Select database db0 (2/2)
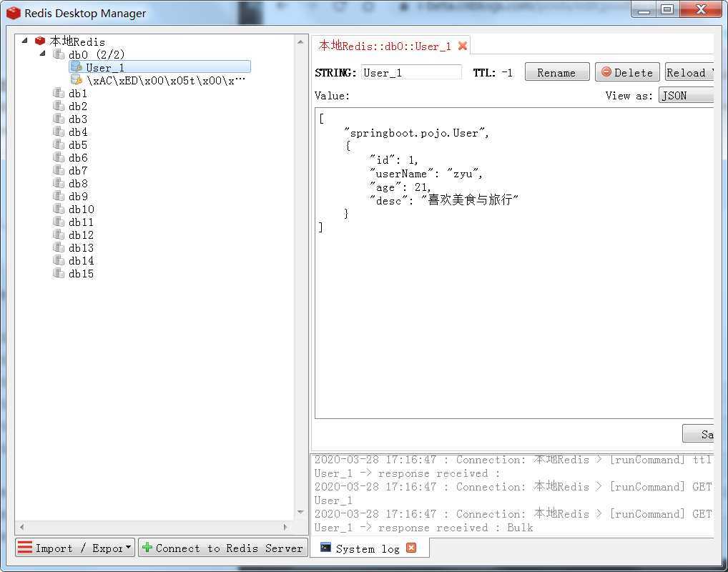This screenshot has height=572, width=728. [x=97, y=54]
